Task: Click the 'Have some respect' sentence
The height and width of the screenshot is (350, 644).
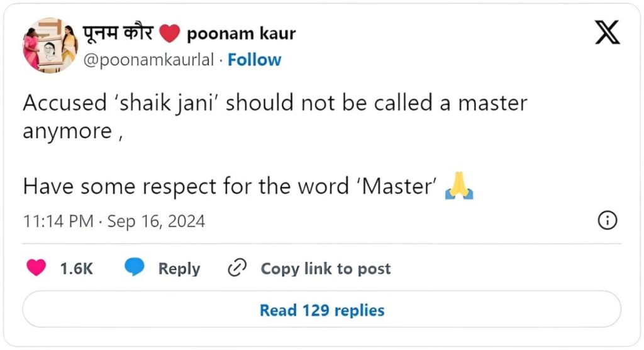Action: click(230, 187)
